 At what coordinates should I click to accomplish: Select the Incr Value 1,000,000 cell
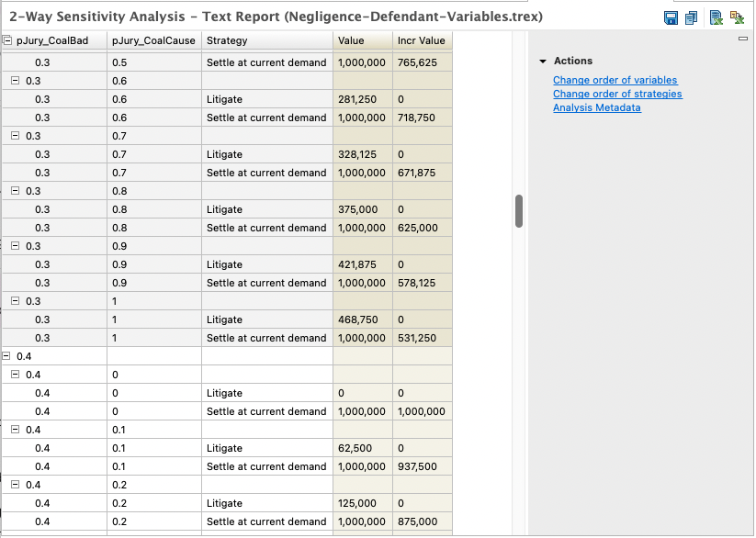click(x=423, y=411)
